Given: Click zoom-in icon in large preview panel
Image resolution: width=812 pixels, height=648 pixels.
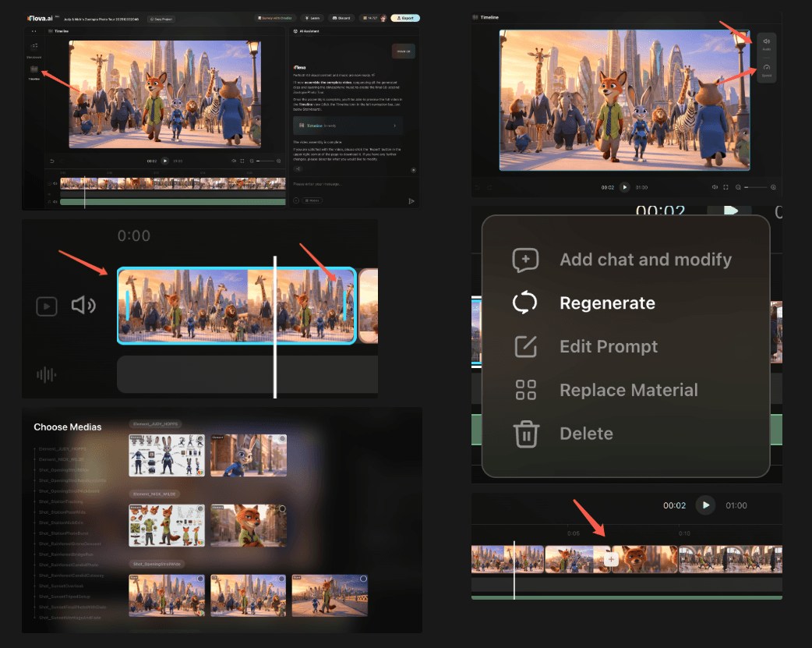Looking at the screenshot, I should point(773,187).
